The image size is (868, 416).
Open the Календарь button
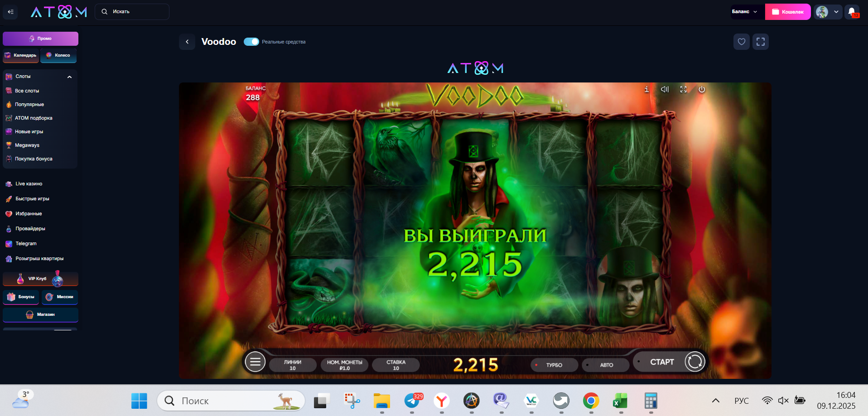pos(21,55)
